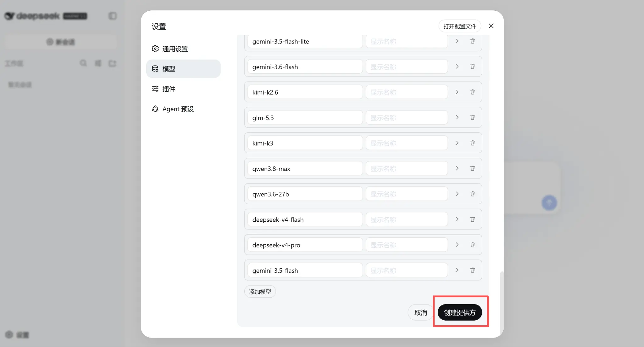The image size is (644, 347).
Task: Click display name field for kimi-k2.6
Action: click(x=407, y=92)
